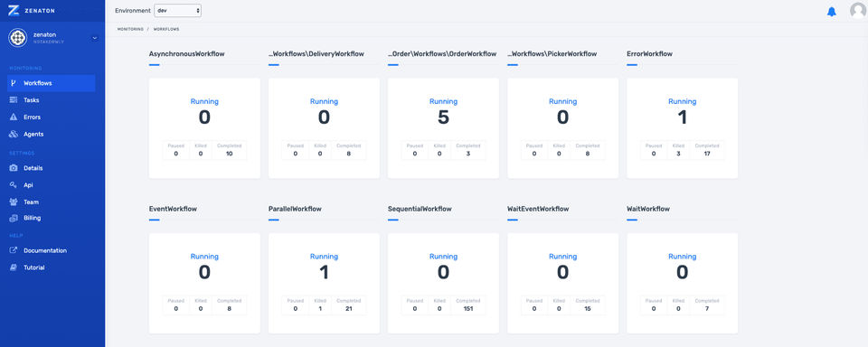
Task: Open the WaitWorkflow heading
Action: click(x=648, y=210)
